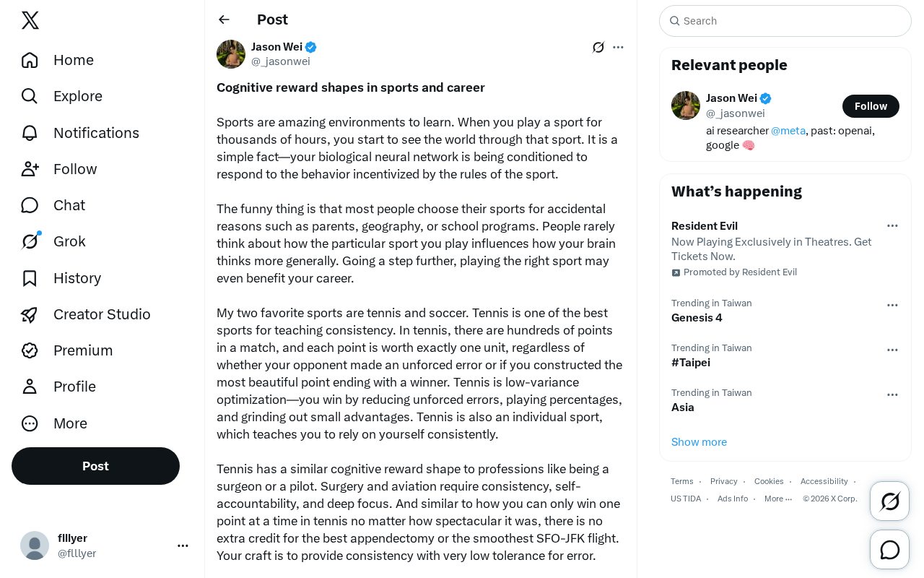Open Grok from the sidebar
The width and height of the screenshot is (924, 578).
point(55,241)
